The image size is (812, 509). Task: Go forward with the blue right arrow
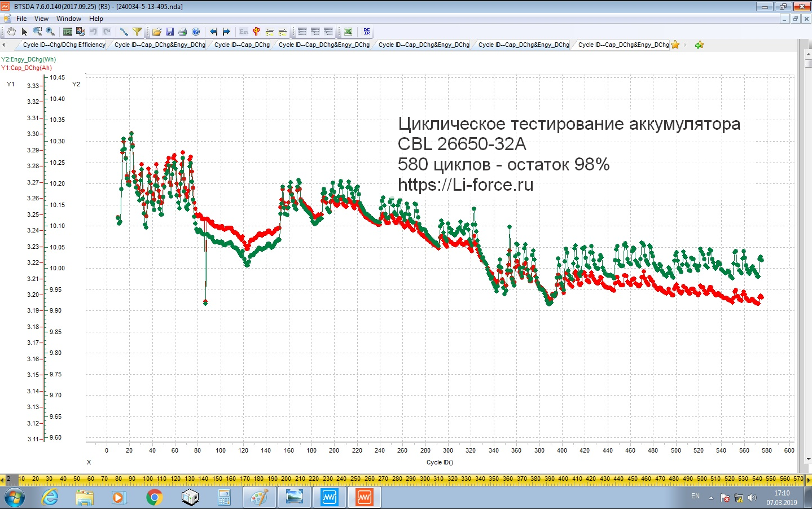[226, 32]
